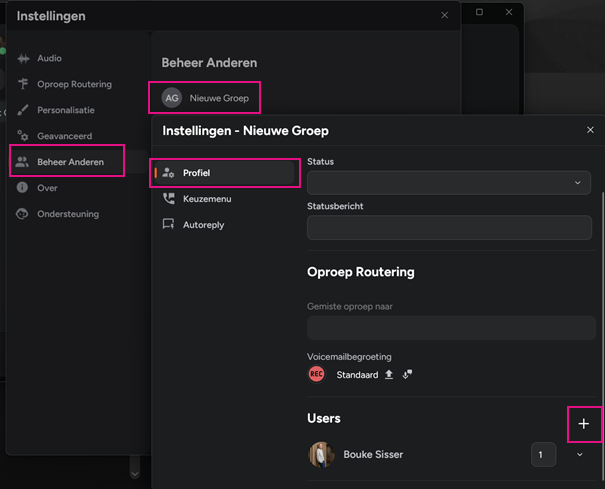Click the Autoreply chat icon
Screen dimensions: 605x489
click(168, 224)
